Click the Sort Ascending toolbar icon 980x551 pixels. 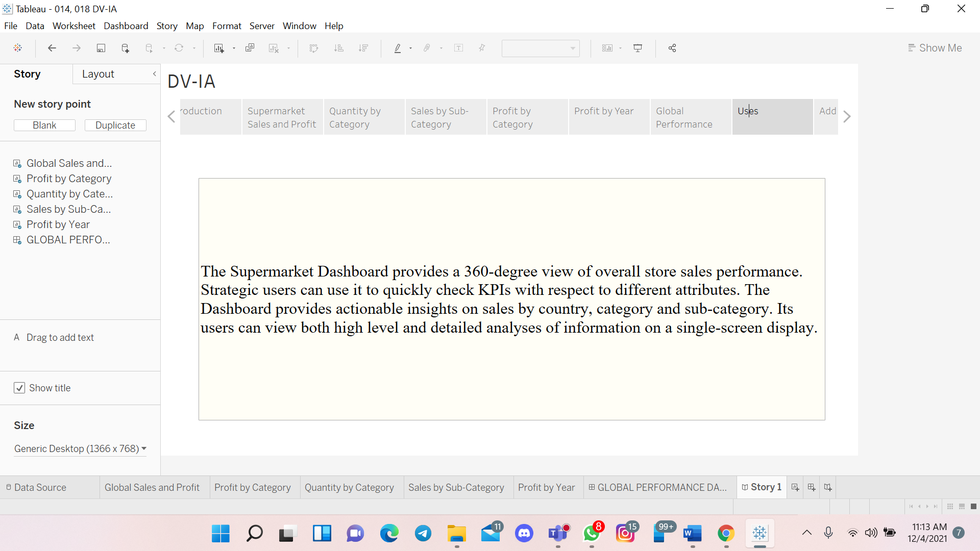[338, 48]
